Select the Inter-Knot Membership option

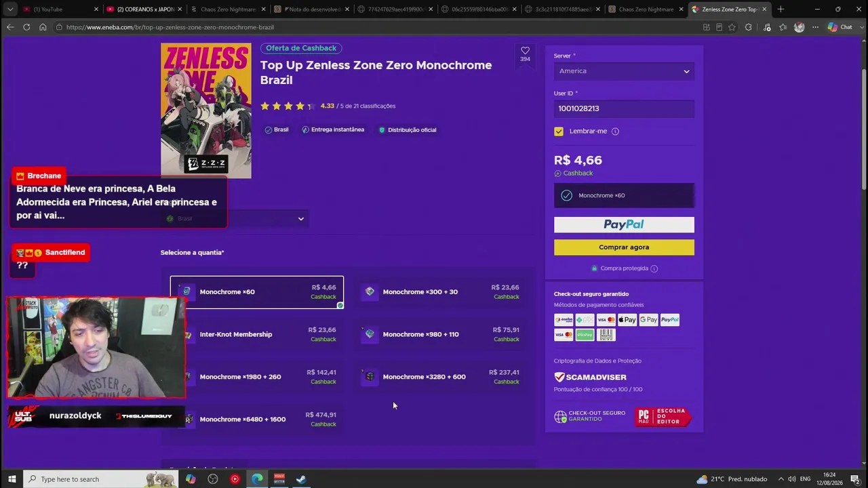pos(257,334)
